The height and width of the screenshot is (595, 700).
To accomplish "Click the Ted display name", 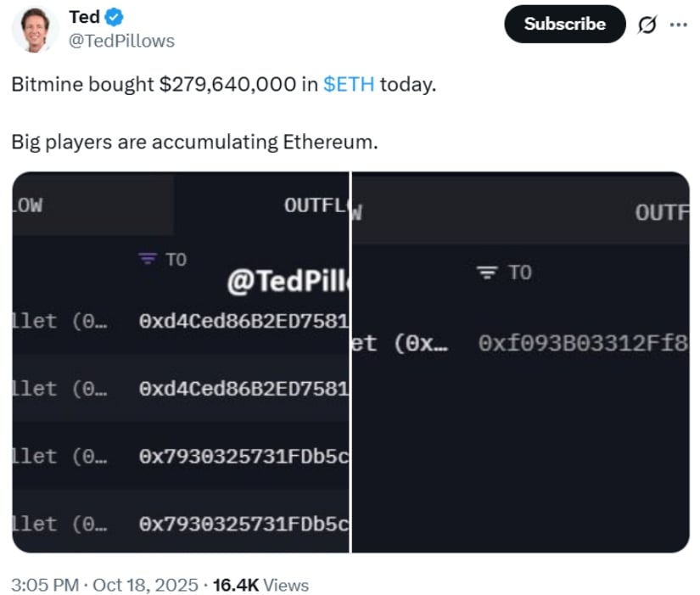I will click(83, 16).
